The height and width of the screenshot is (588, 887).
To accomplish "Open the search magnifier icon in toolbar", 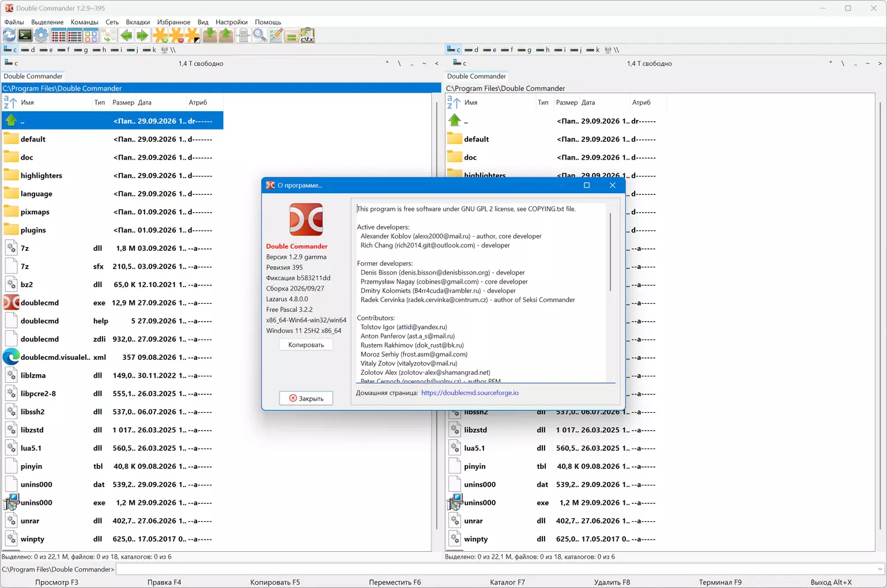I will click(x=260, y=36).
